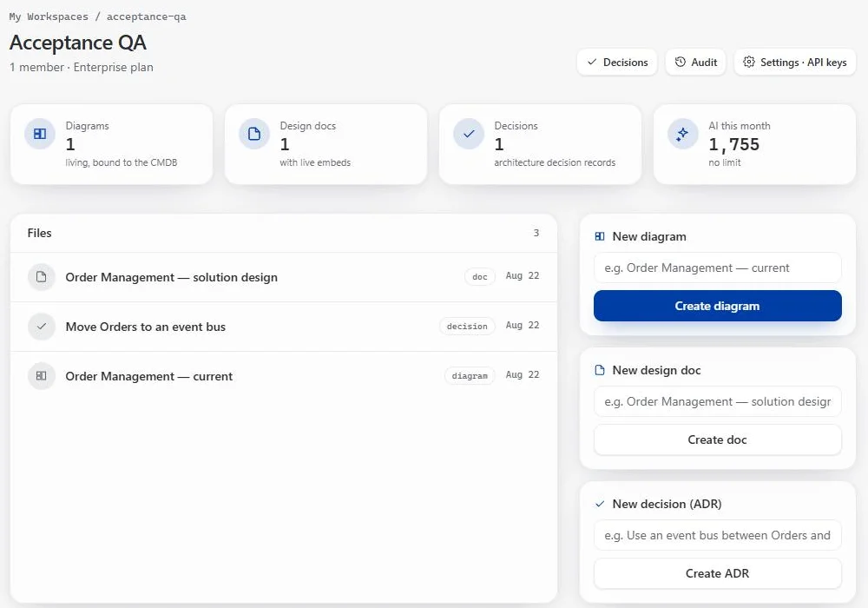The height and width of the screenshot is (608, 868).
Task: Click the New design doc page icon
Action: 600,370
